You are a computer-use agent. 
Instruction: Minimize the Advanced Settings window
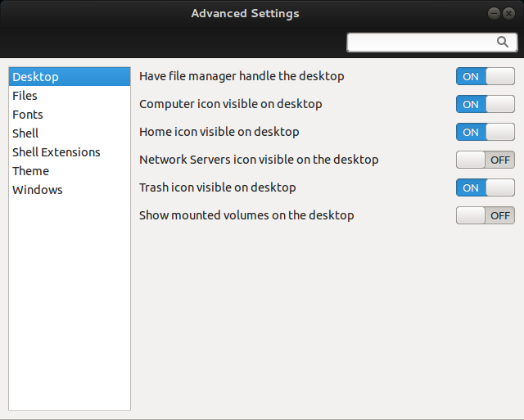point(495,14)
